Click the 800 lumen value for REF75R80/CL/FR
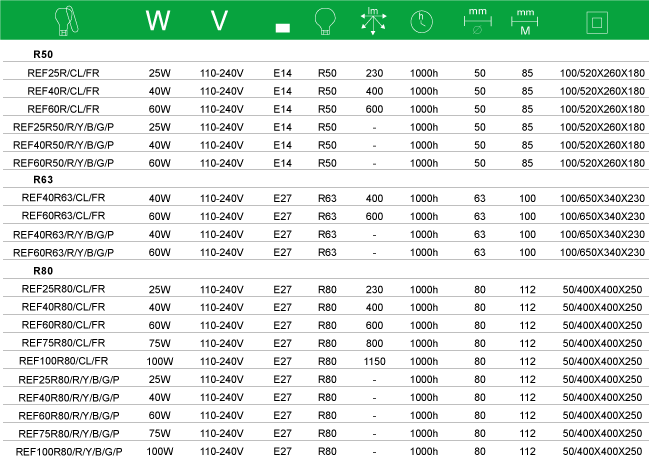The width and height of the screenshot is (649, 458). (x=375, y=343)
